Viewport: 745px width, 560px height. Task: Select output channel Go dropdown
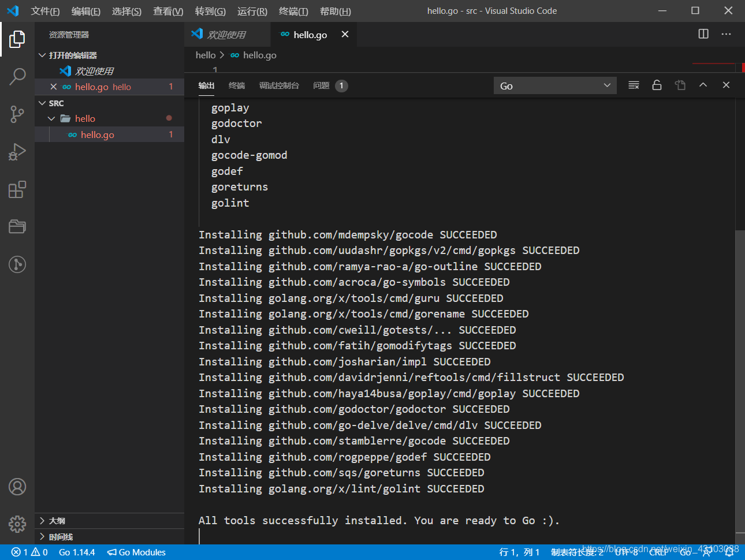click(x=555, y=85)
